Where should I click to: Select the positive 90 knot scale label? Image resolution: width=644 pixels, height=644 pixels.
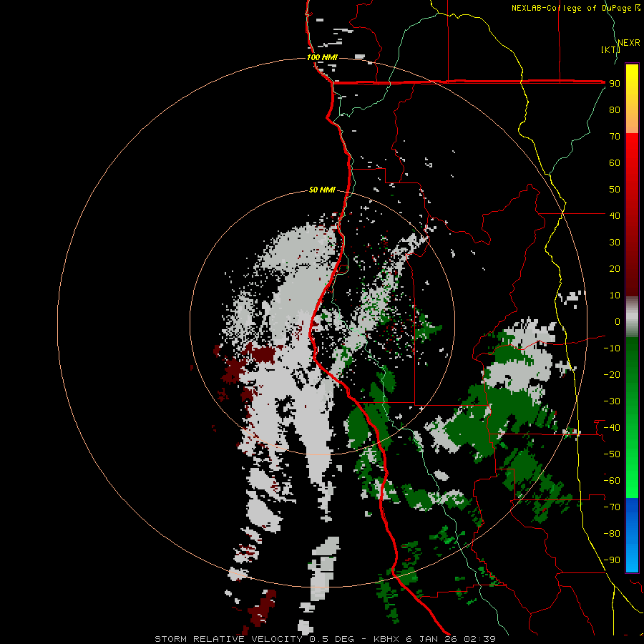615,84
